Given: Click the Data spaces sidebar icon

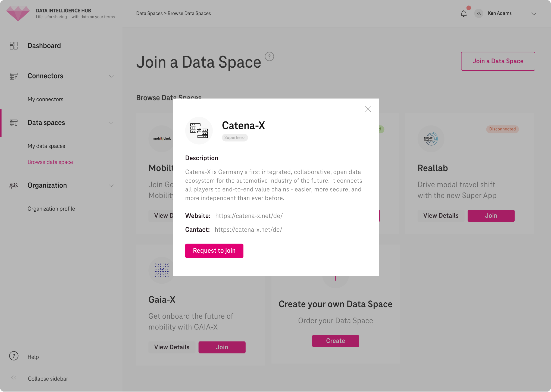Looking at the screenshot, I should point(14,123).
